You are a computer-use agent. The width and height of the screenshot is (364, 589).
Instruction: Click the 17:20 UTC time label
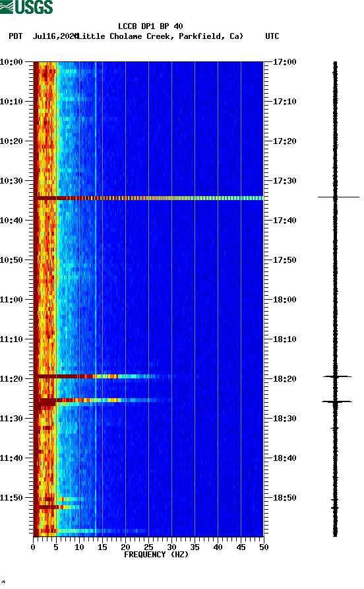285,141
